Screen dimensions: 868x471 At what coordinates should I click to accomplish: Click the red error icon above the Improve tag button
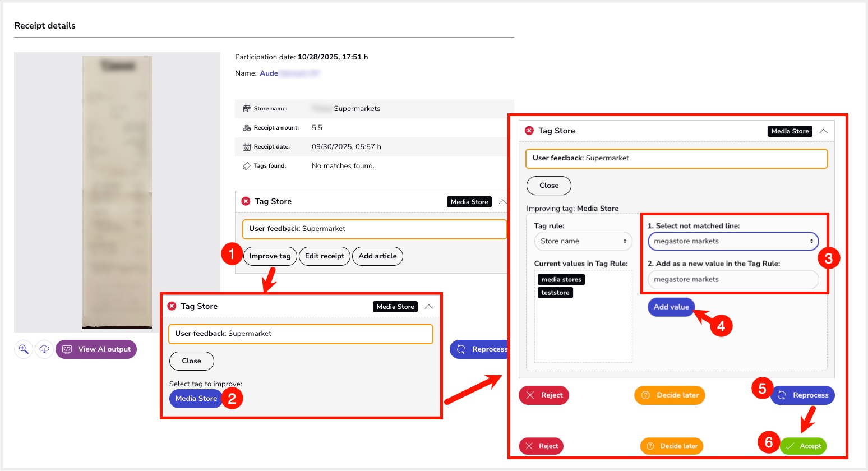tap(246, 201)
